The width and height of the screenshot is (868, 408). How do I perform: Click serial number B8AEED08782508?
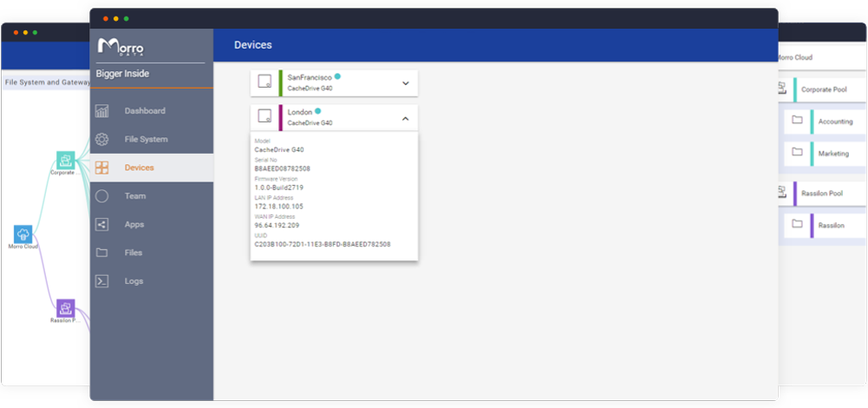(x=283, y=168)
